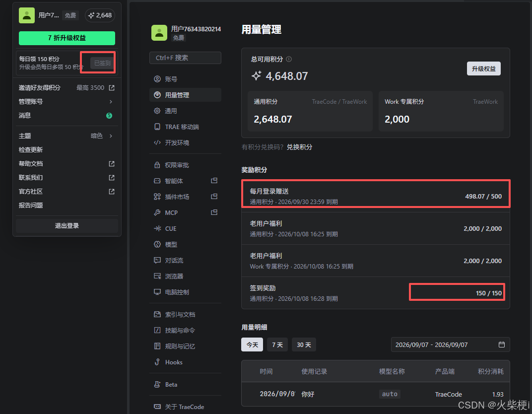Select the 每月登录赠送 reward row
This screenshot has width=532, height=414.
(376, 196)
